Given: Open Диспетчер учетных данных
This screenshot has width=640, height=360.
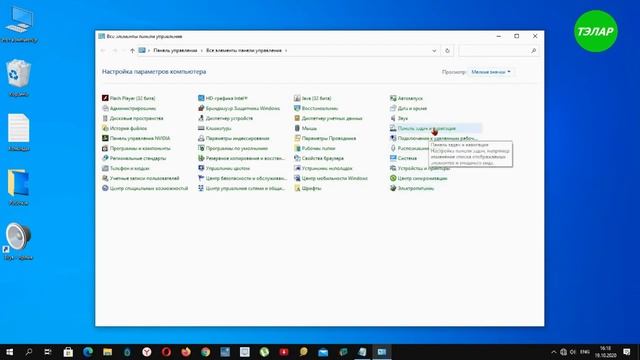Looking at the screenshot, I should (328, 118).
